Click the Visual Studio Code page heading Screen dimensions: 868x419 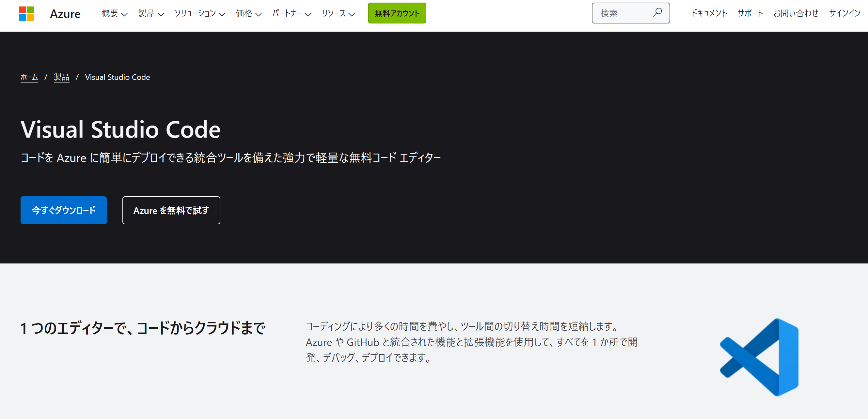pyautogui.click(x=121, y=129)
